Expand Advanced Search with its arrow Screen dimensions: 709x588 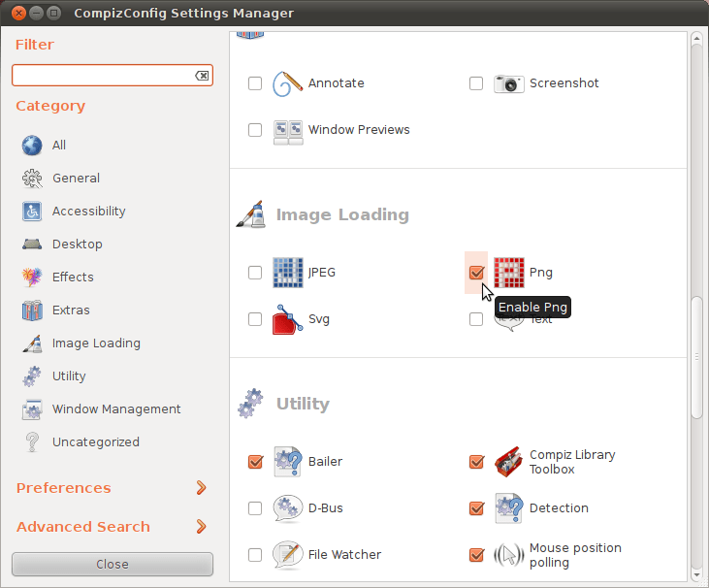click(x=201, y=527)
